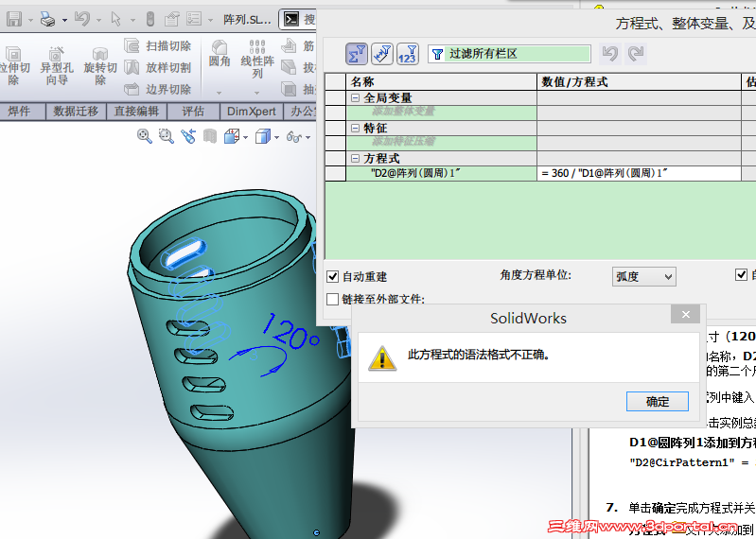Open the file properties icon
The width and height of the screenshot is (756, 539).
[x=171, y=19]
